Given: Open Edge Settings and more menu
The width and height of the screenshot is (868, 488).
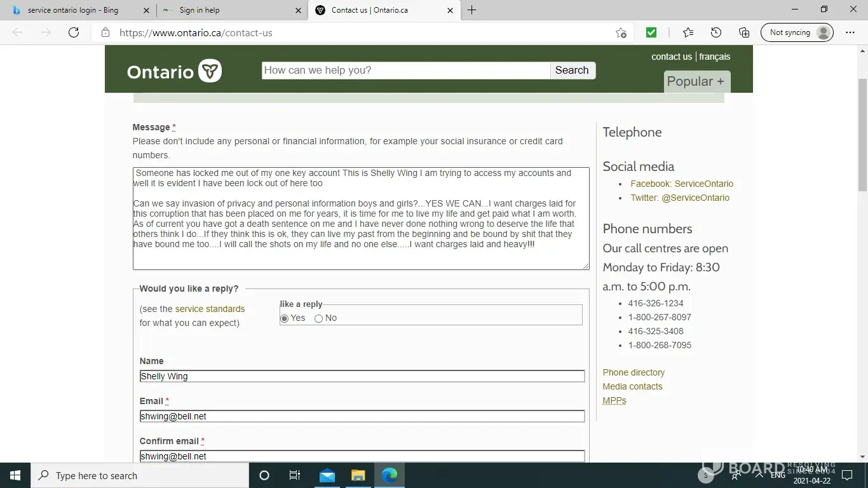Looking at the screenshot, I should tap(850, 32).
